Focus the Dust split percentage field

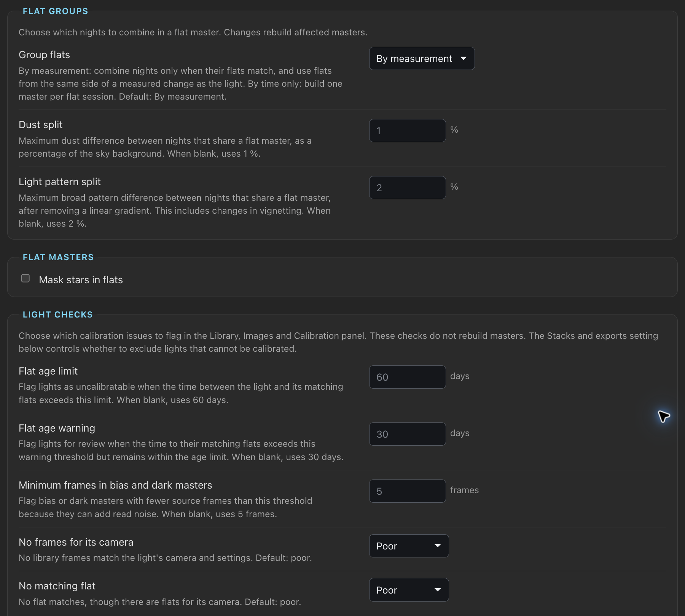(x=407, y=131)
